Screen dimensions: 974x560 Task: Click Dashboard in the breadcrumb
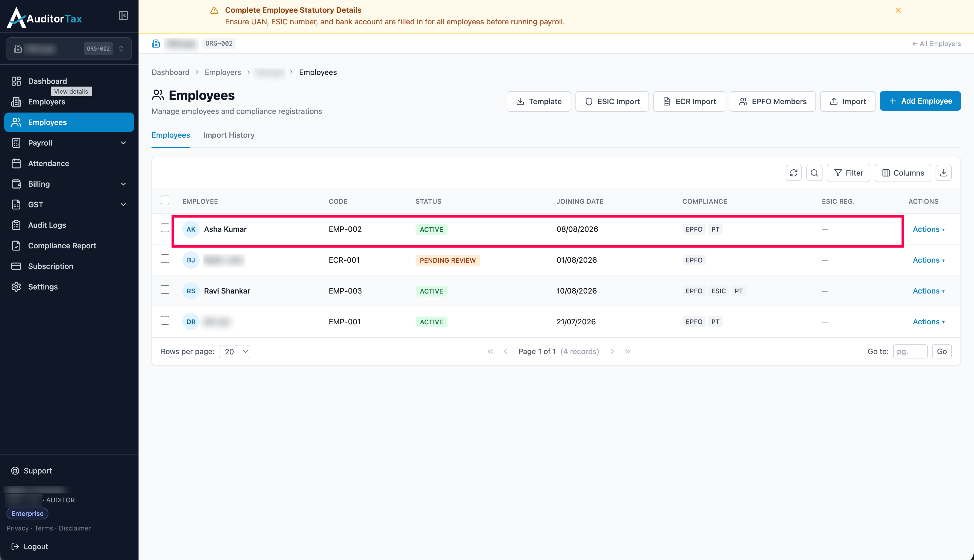(x=170, y=72)
